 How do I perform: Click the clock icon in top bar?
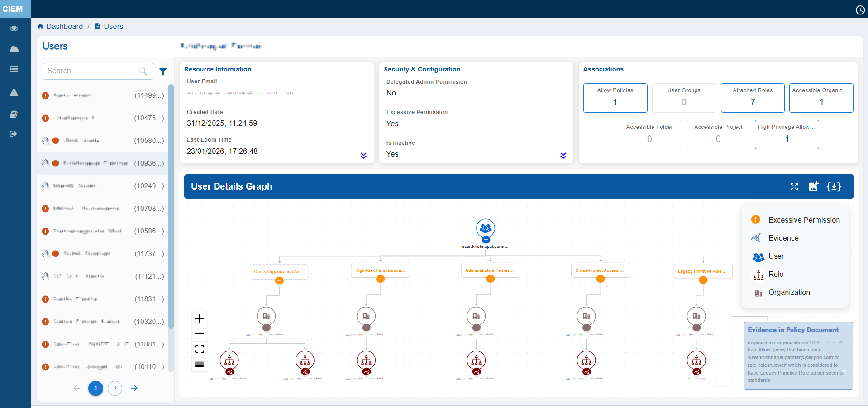(860, 10)
